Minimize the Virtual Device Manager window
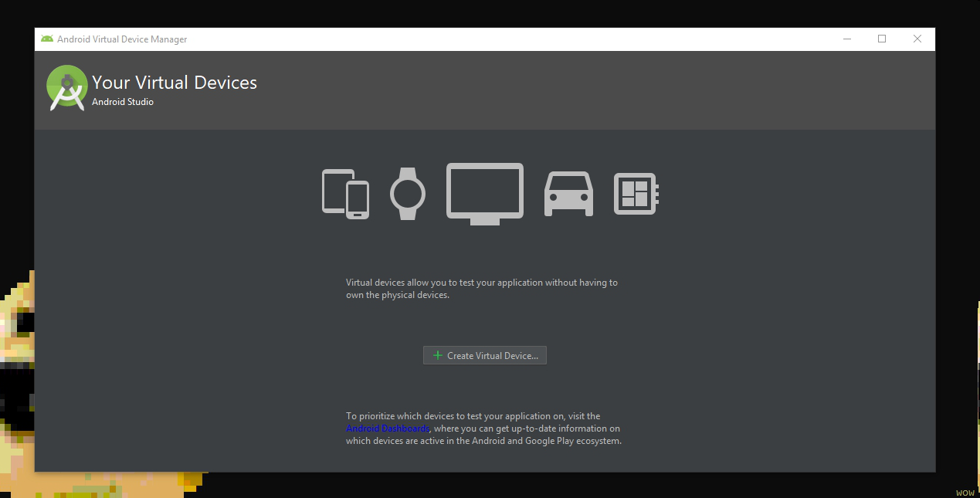The width and height of the screenshot is (980, 498). 846,39
